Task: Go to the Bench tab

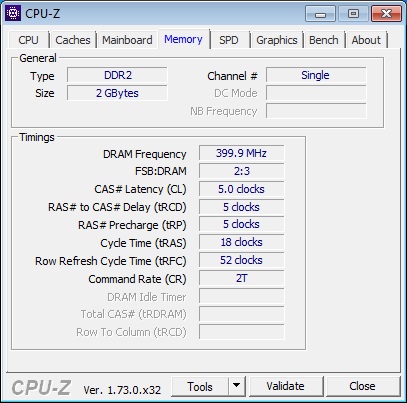Action: 324,40
